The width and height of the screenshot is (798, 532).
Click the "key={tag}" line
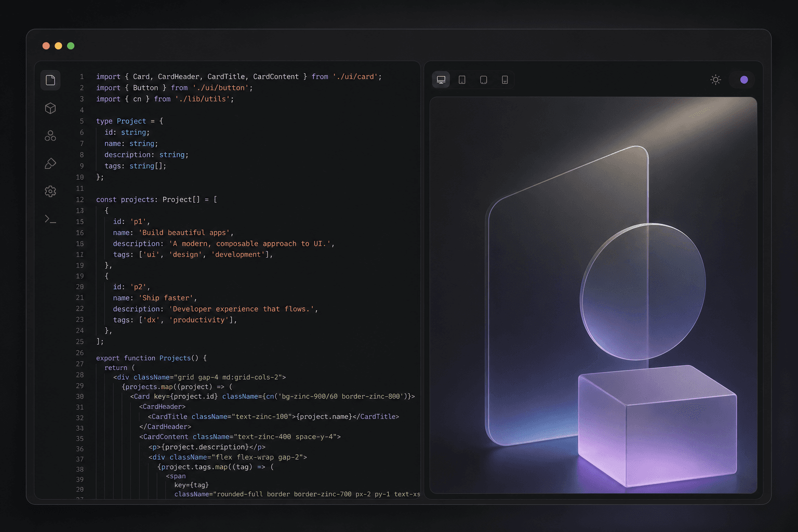click(191, 485)
